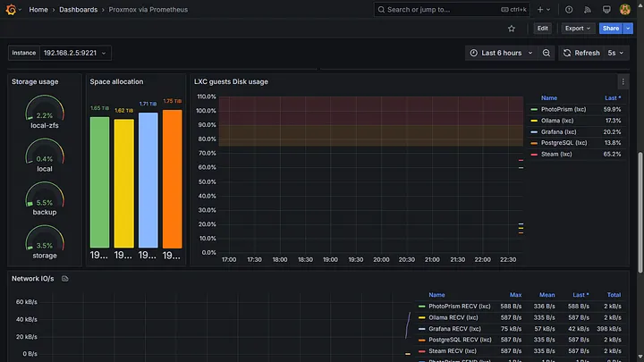This screenshot has width=644, height=362.
Task: Open the Instance variable dropdown
Action: (75, 53)
